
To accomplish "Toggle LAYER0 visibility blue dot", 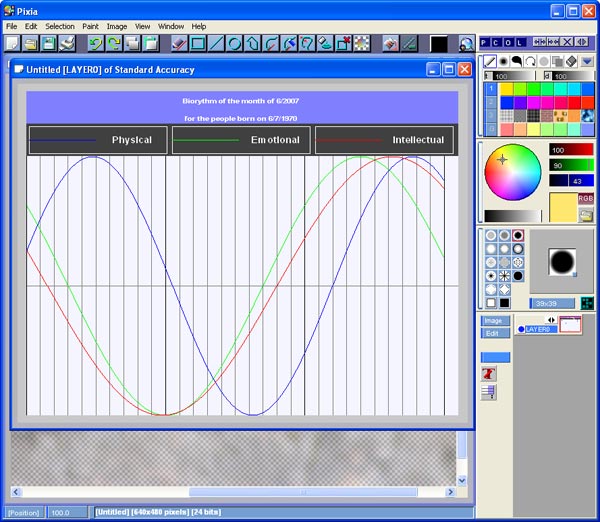I will [x=521, y=328].
